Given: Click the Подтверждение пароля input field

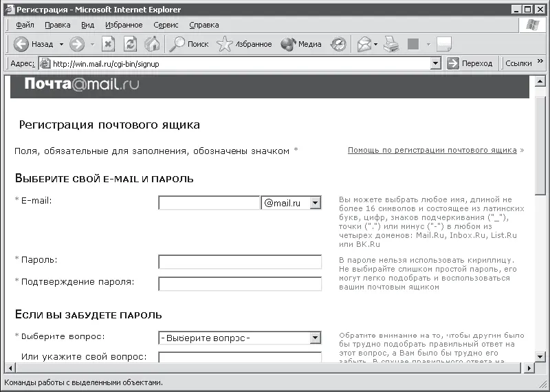Looking at the screenshot, I should pyautogui.click(x=240, y=284).
